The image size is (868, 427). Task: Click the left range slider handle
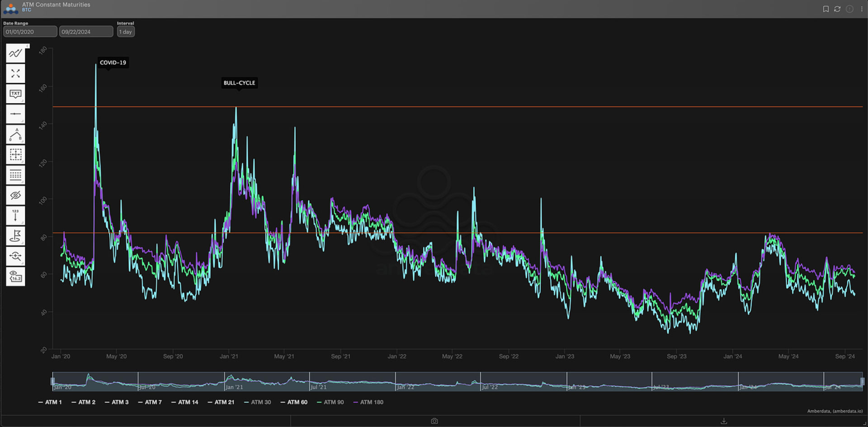pos(53,381)
